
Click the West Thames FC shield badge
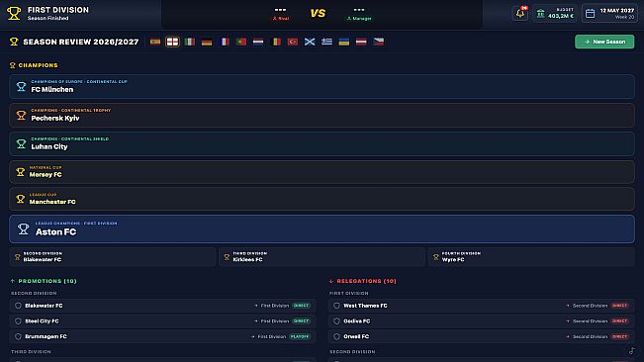pos(336,306)
